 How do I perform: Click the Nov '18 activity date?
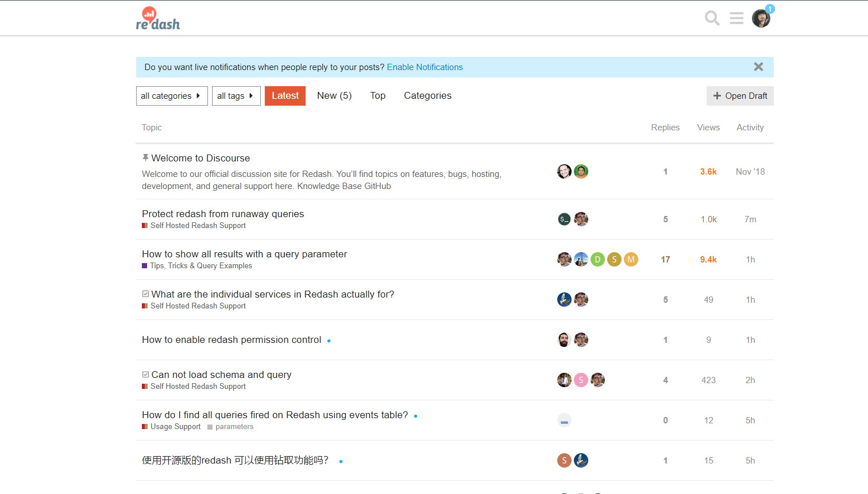pyautogui.click(x=750, y=172)
